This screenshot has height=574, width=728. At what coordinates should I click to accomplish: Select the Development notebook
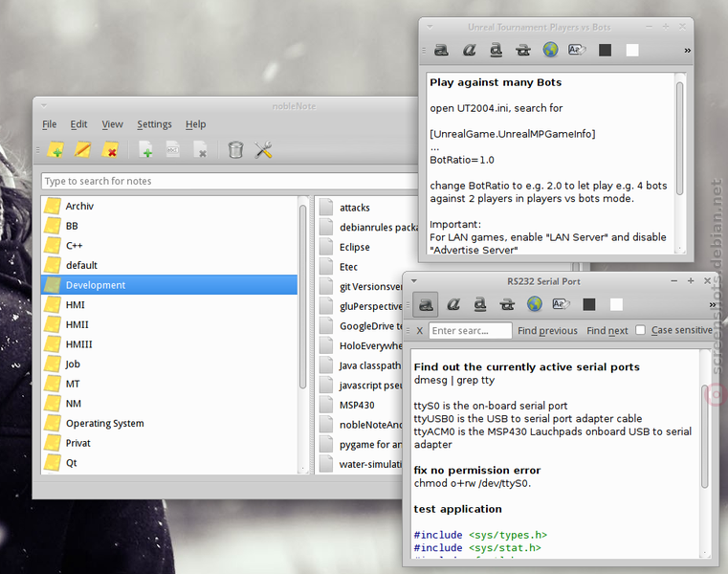click(169, 285)
